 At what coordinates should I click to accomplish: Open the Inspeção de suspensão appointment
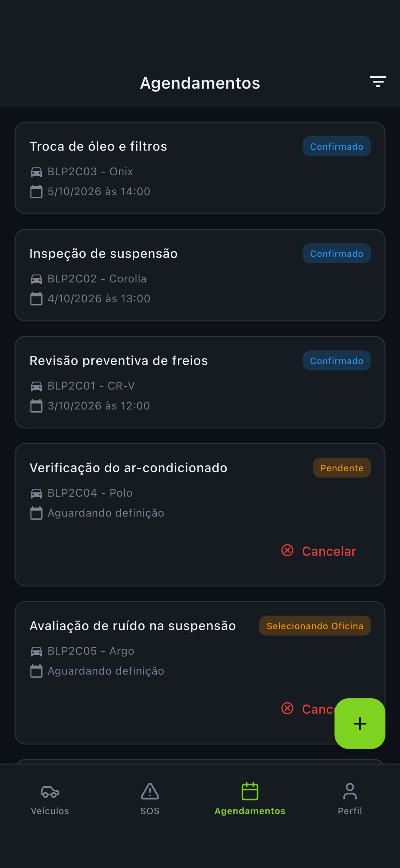pyautogui.click(x=200, y=275)
